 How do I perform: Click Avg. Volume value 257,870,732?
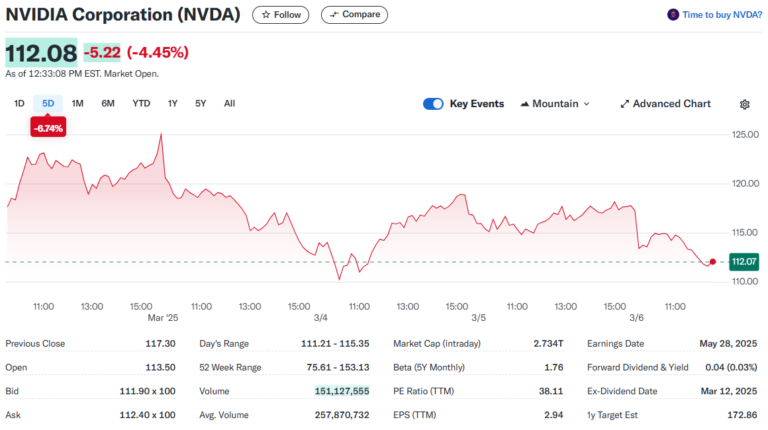342,415
